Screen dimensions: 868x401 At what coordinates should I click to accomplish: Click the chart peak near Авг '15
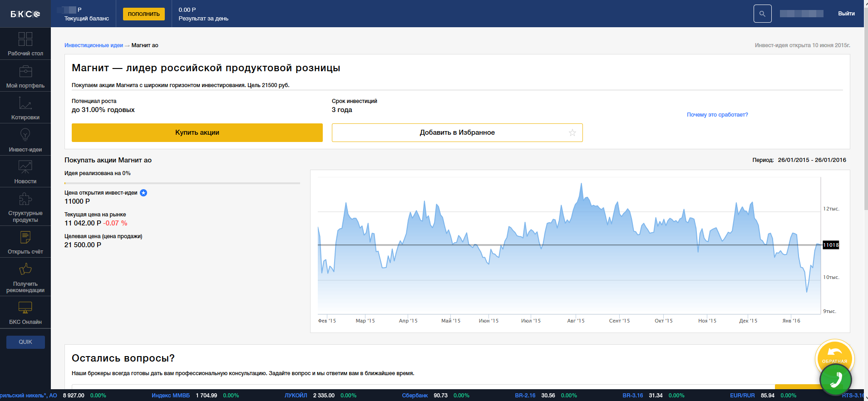click(581, 184)
